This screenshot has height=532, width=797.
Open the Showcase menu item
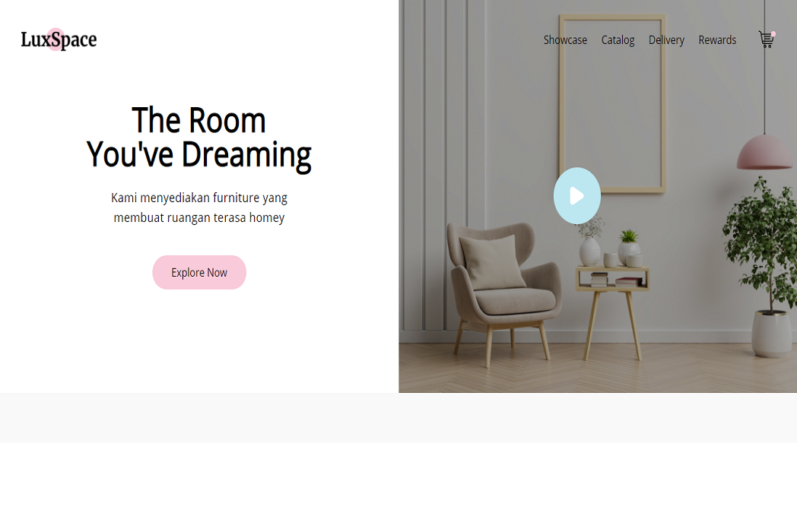[565, 40]
